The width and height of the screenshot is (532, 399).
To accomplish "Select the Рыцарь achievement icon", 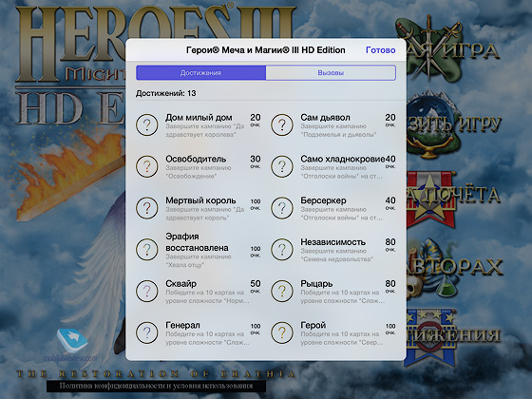I will [x=282, y=291].
